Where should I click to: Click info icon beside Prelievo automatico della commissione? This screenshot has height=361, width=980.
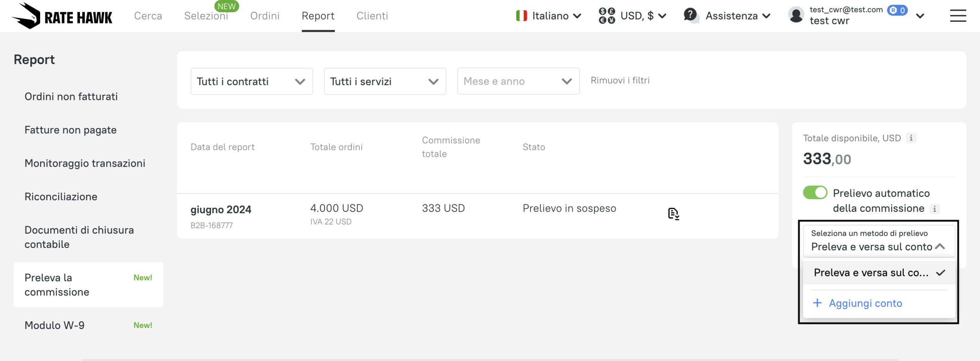pyautogui.click(x=934, y=209)
